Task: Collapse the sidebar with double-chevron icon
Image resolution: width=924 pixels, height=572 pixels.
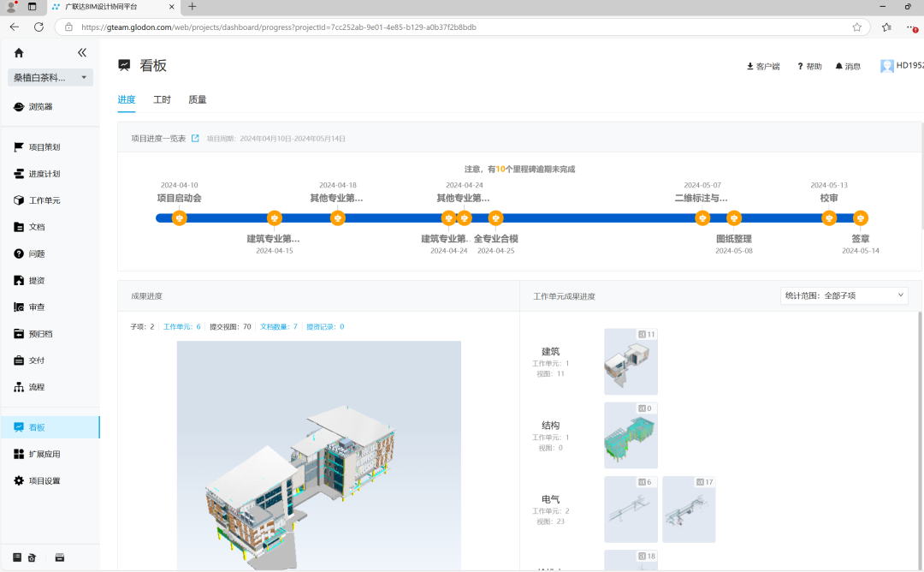Action: click(x=82, y=52)
